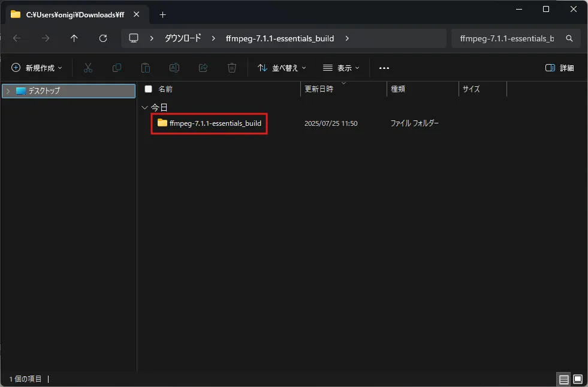Image resolution: width=588 pixels, height=387 pixels.
Task: Close the current Explorer tab
Action: click(137, 14)
